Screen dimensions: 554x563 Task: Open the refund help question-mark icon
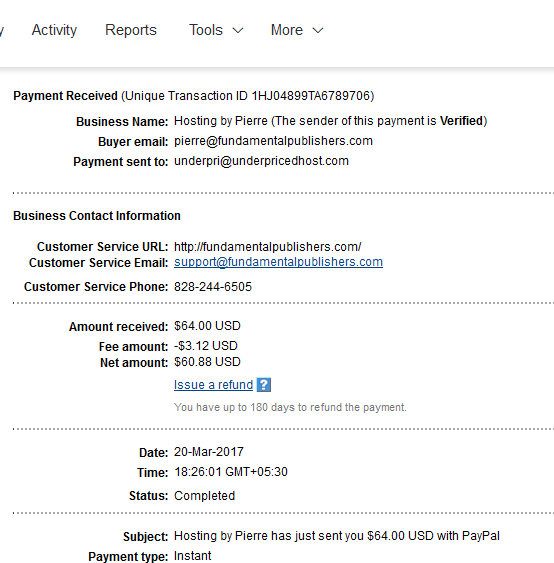264,385
